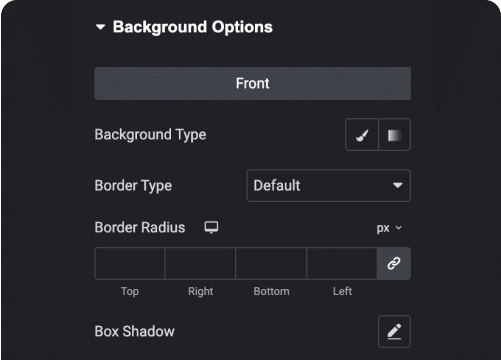
Task: Click the Border Type label
Action: click(133, 186)
